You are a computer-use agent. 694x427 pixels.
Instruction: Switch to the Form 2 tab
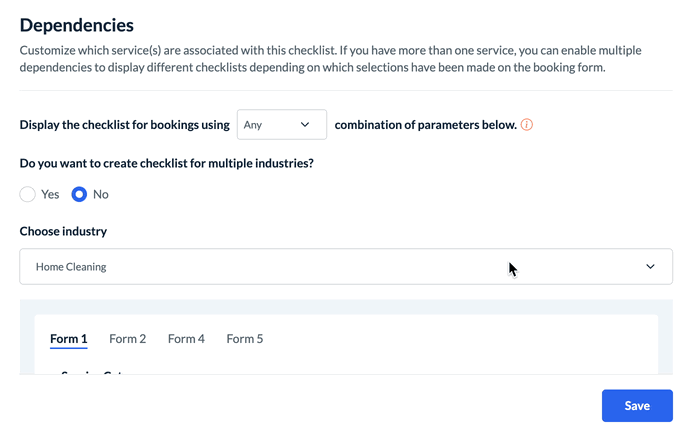[x=128, y=339]
